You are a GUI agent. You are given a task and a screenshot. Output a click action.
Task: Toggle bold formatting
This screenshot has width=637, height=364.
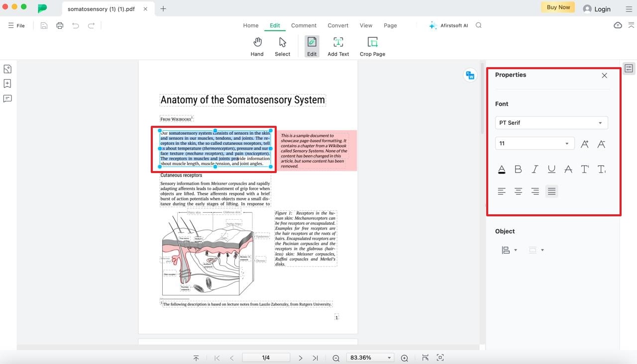click(x=518, y=170)
